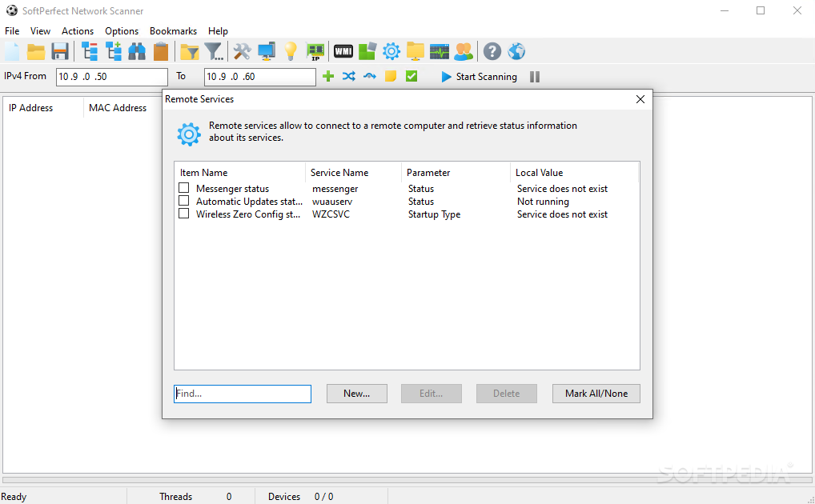The height and width of the screenshot is (504, 815).
Task: Click the clipboard paste icon
Action: pos(161,51)
